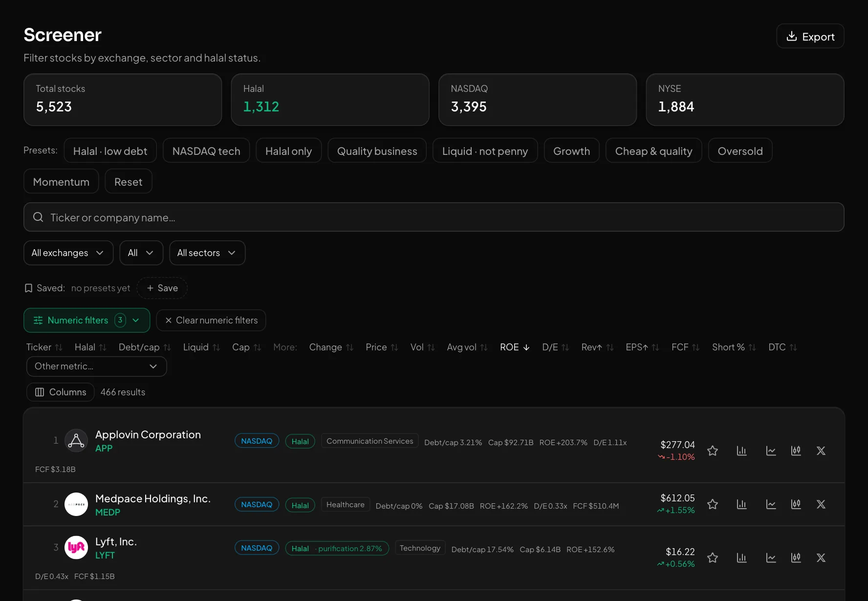Click line chart icon in Lyft row
This screenshot has width=868, height=601.
771,558
